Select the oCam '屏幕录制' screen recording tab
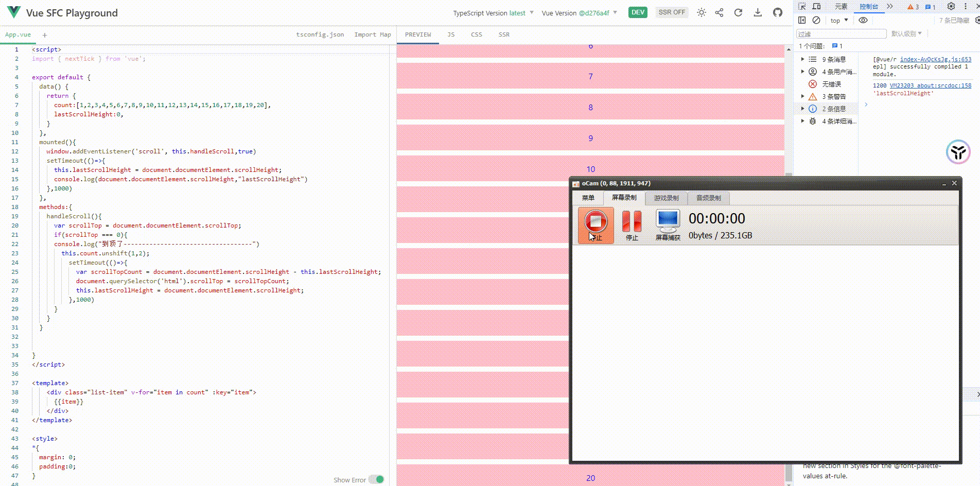Screen dimensions: 980x486 624,197
